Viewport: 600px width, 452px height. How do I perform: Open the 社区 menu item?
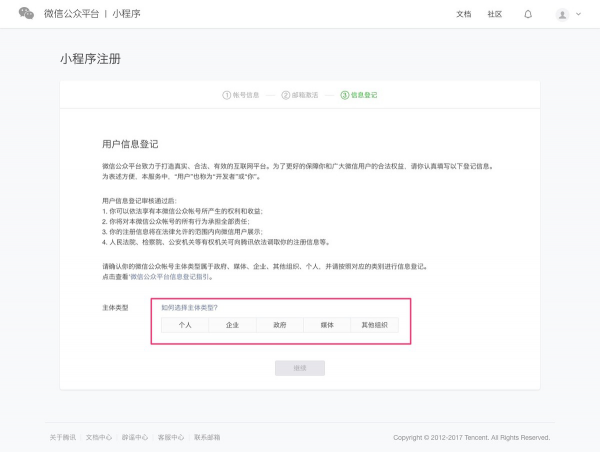(494, 14)
